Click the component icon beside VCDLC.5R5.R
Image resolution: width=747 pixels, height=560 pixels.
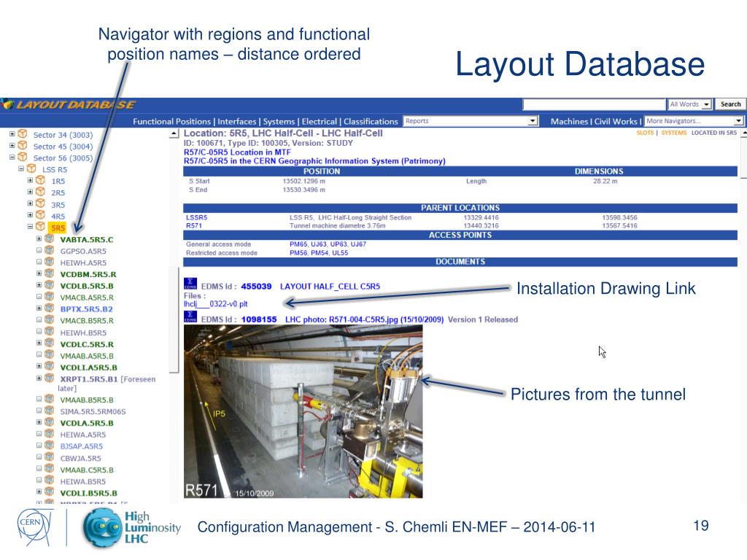pyautogui.click(x=49, y=343)
